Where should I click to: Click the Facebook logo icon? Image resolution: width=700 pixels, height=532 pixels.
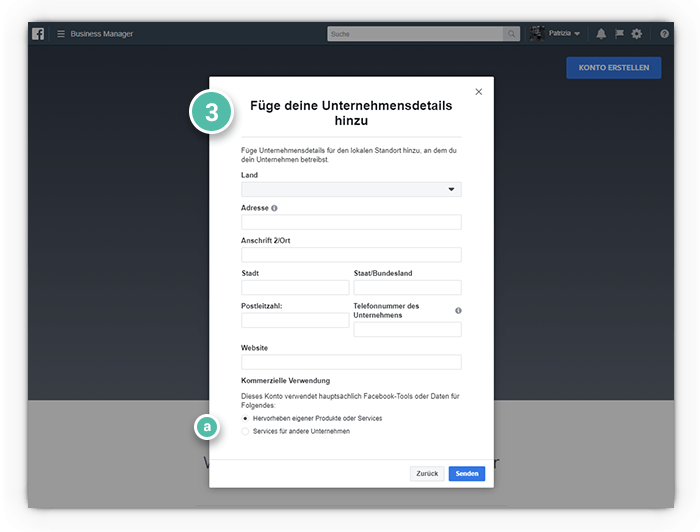38,34
